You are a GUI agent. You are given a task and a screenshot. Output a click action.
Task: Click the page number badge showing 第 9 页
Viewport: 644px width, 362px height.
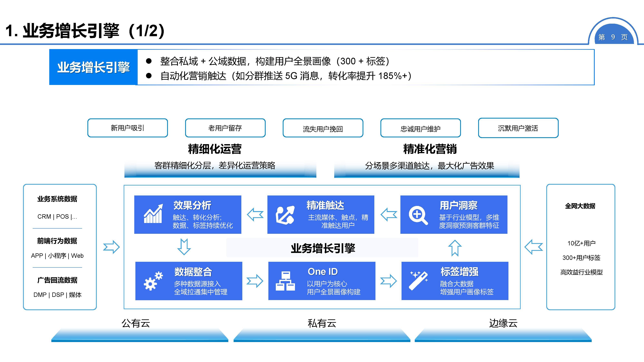click(x=613, y=37)
